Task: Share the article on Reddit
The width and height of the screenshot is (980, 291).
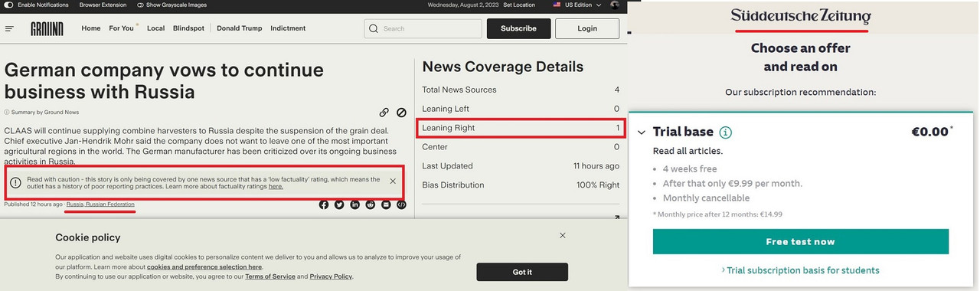Action: [371, 204]
